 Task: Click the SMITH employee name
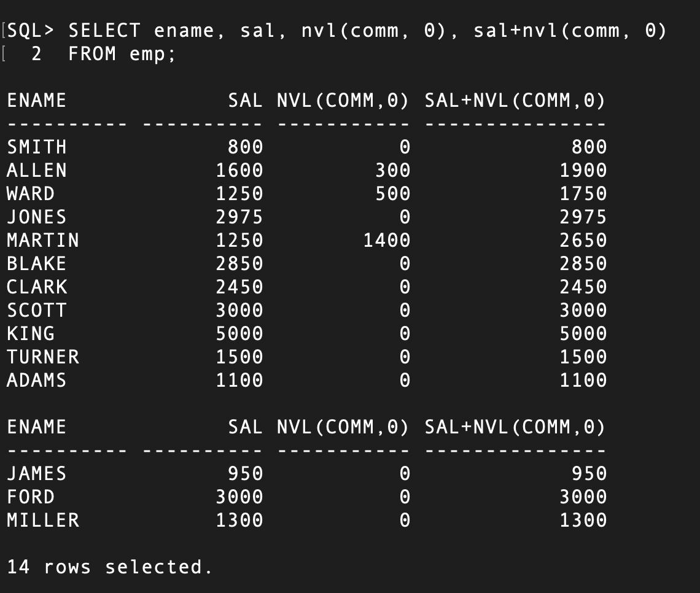pos(37,147)
